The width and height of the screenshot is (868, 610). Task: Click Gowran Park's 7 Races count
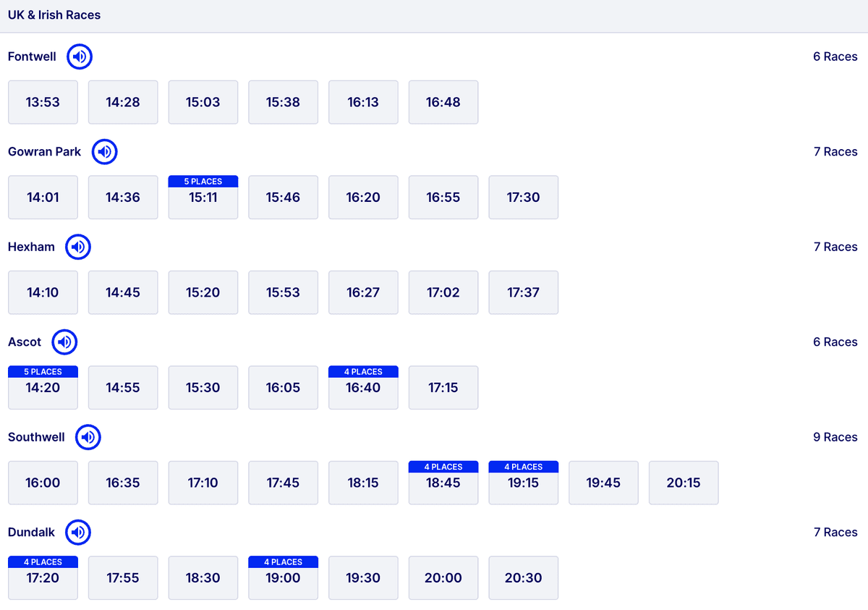click(835, 152)
